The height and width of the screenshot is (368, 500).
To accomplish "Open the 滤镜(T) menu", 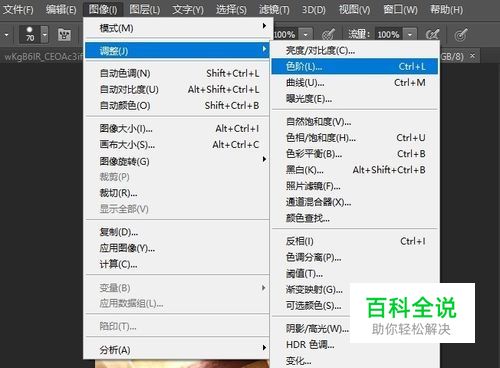I will click(x=274, y=9).
